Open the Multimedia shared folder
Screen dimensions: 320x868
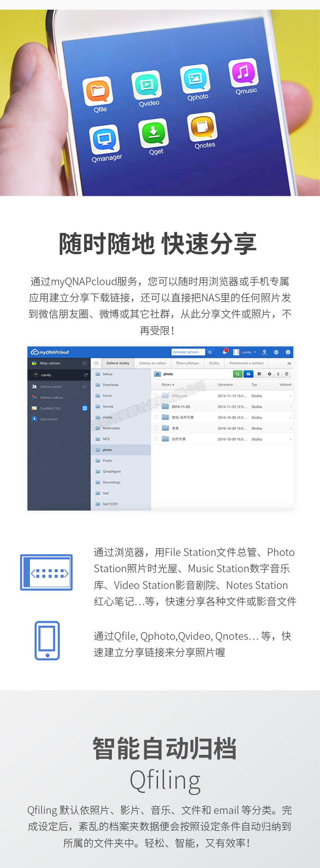click(121, 428)
